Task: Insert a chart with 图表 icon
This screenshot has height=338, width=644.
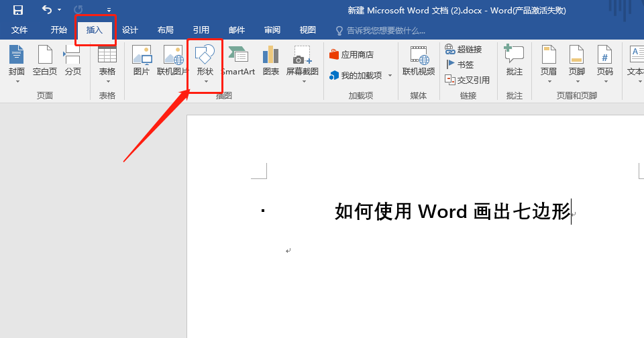Action: click(x=270, y=61)
